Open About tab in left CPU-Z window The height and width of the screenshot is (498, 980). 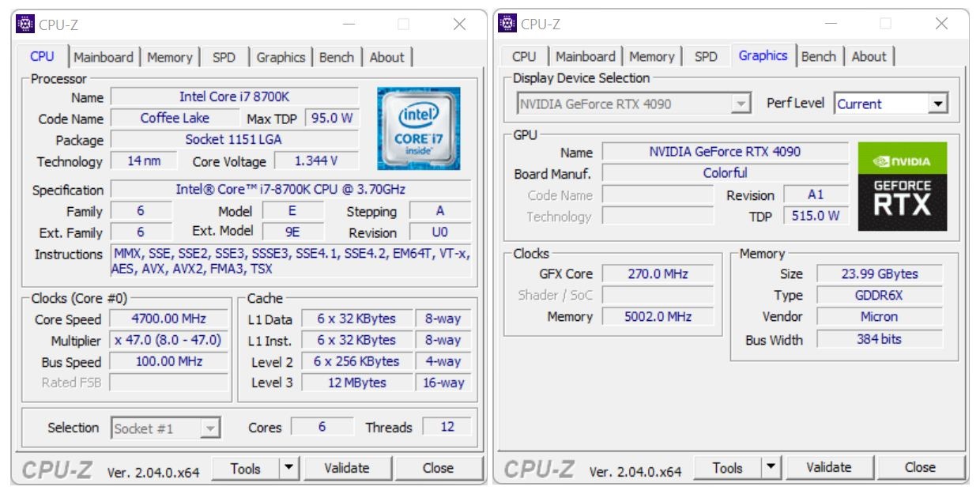[386, 57]
